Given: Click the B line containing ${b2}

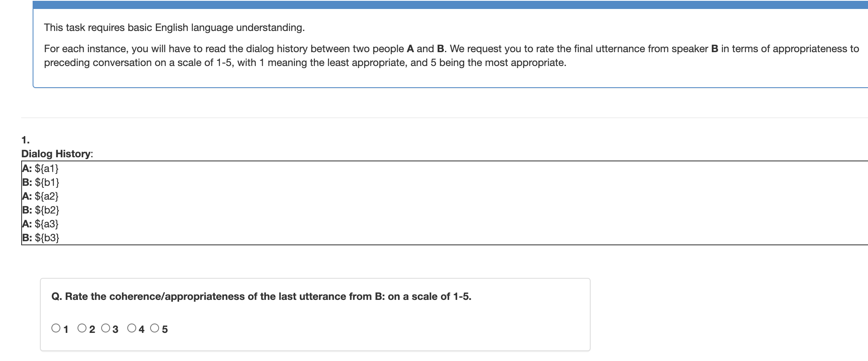Looking at the screenshot, I should 41,210.
